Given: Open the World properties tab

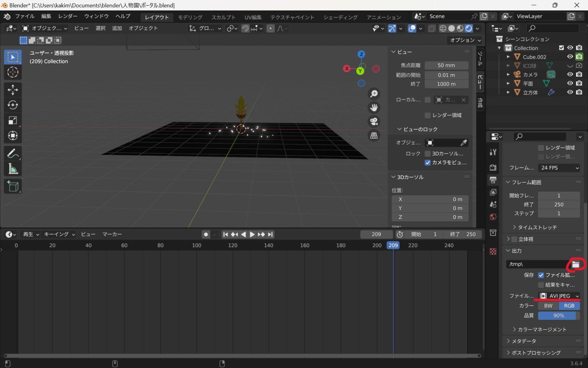Looking at the screenshot, I should point(493,217).
